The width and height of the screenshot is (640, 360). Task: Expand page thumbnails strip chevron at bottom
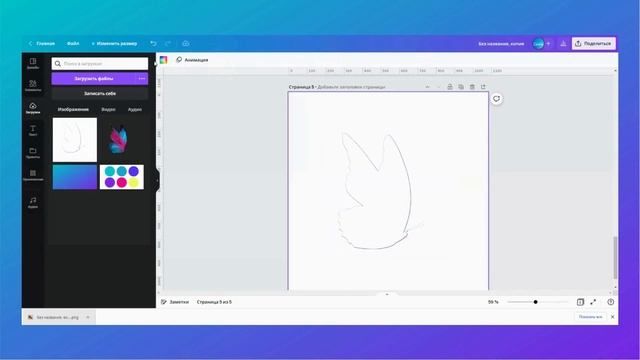tap(387, 294)
